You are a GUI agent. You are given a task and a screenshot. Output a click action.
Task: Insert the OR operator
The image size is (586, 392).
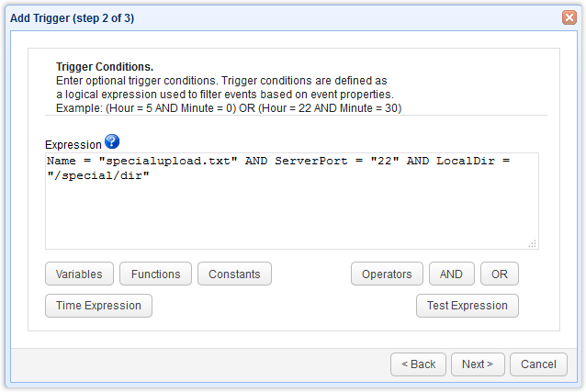(x=500, y=274)
